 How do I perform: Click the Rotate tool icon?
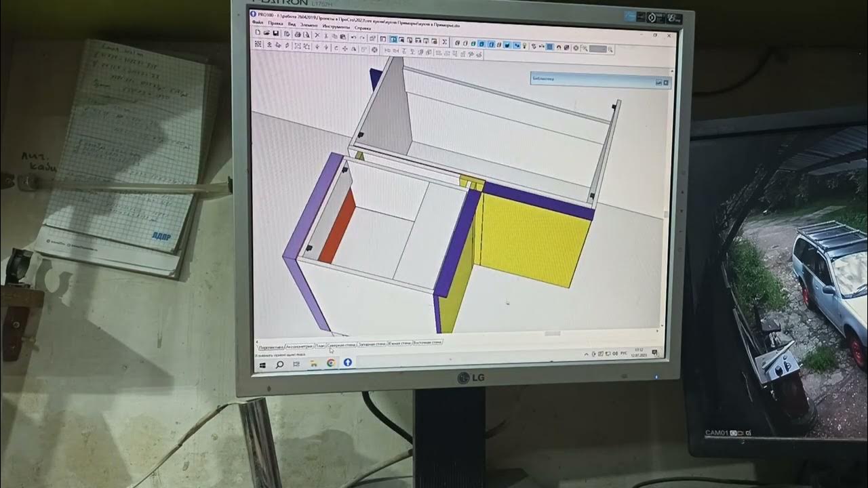coord(336,48)
